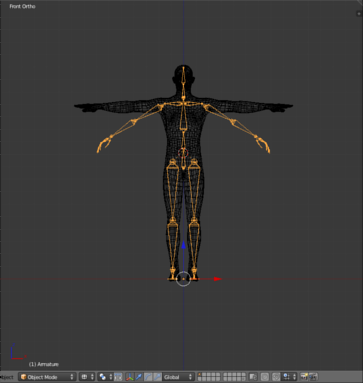Toggle the snap magnet icon
This screenshot has height=383, width=363.
276,377
